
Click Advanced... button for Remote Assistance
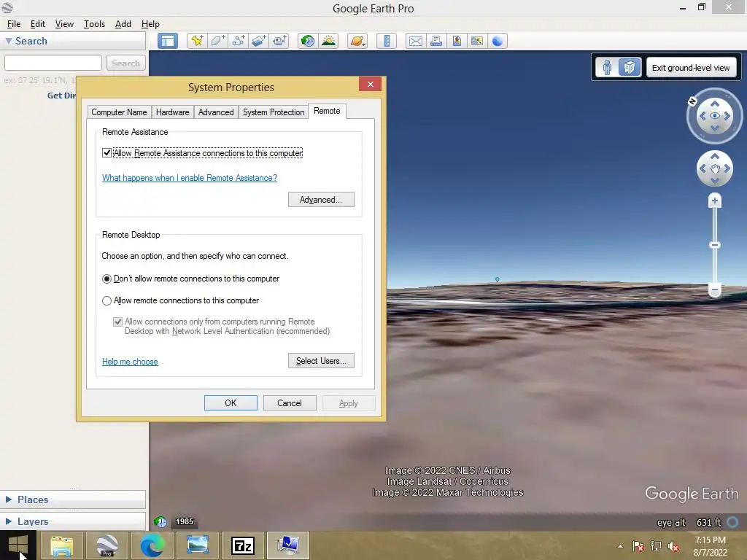click(x=321, y=200)
